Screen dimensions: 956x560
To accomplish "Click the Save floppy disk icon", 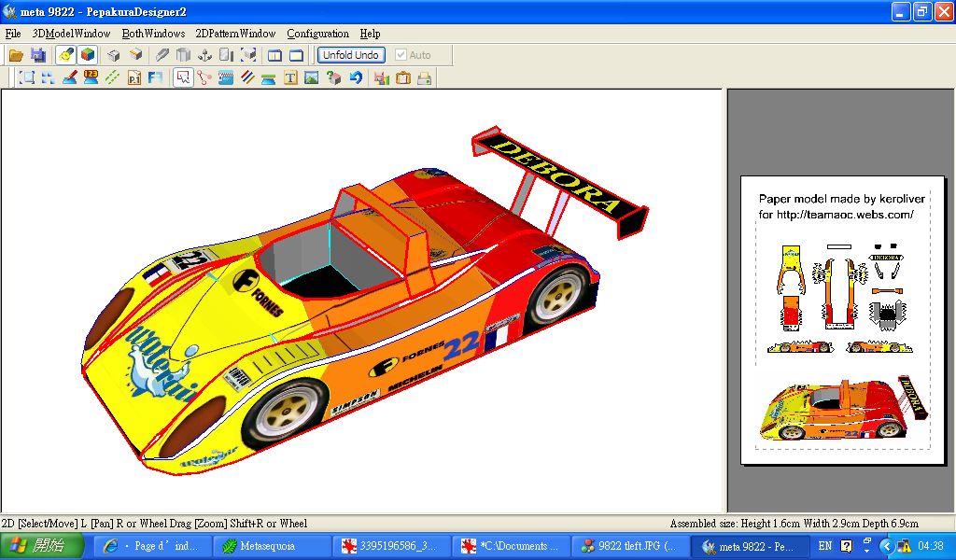I will click(x=37, y=55).
